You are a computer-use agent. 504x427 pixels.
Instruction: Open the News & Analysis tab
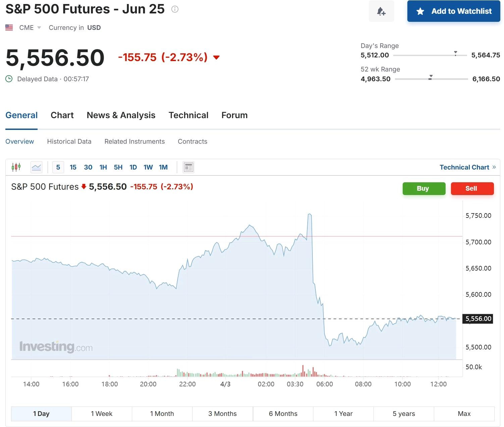(121, 115)
